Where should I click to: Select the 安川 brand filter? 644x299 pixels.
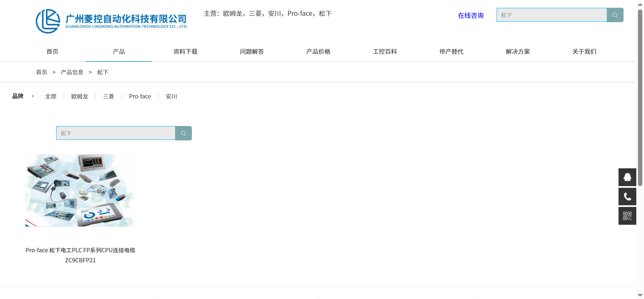point(171,96)
